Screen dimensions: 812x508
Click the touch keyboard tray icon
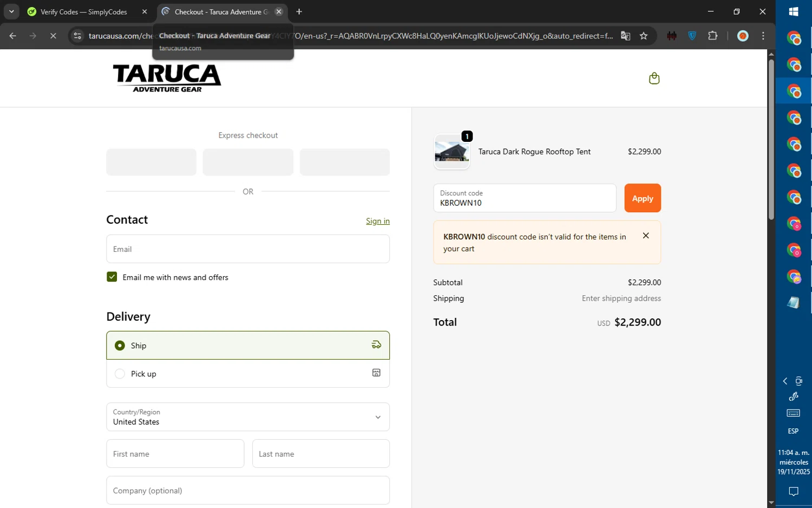coord(794,413)
